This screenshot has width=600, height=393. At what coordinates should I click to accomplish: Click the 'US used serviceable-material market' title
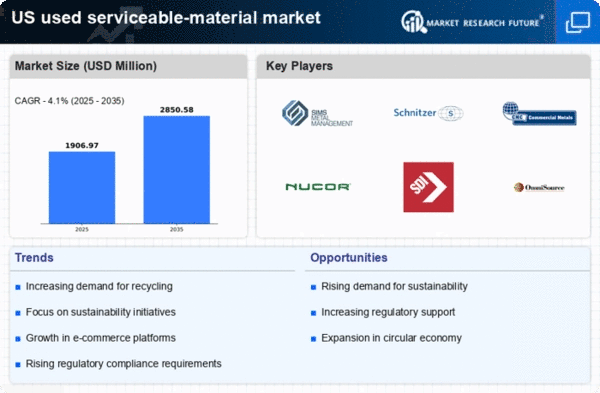tap(166, 18)
